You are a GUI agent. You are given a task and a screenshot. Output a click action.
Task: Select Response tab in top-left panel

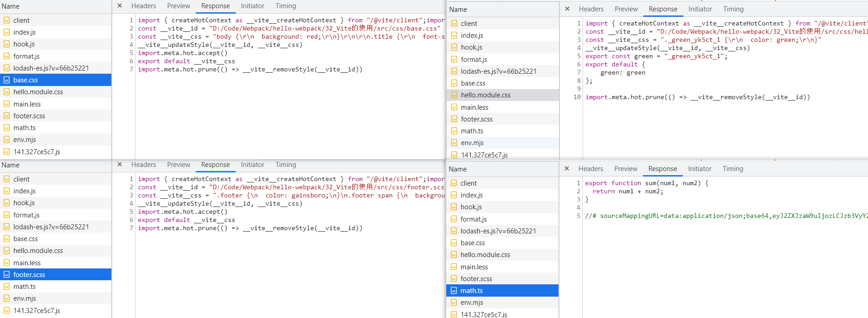[x=215, y=6]
